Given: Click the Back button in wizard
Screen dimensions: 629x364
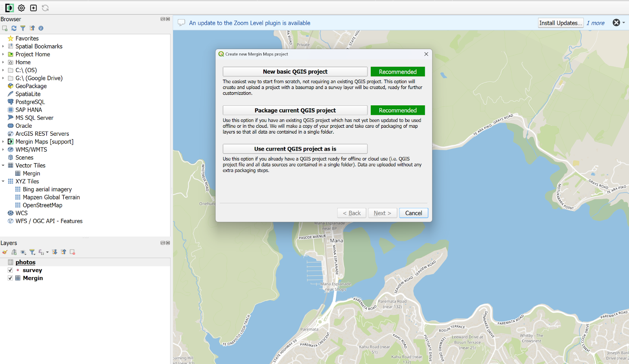Looking at the screenshot, I should pos(352,213).
